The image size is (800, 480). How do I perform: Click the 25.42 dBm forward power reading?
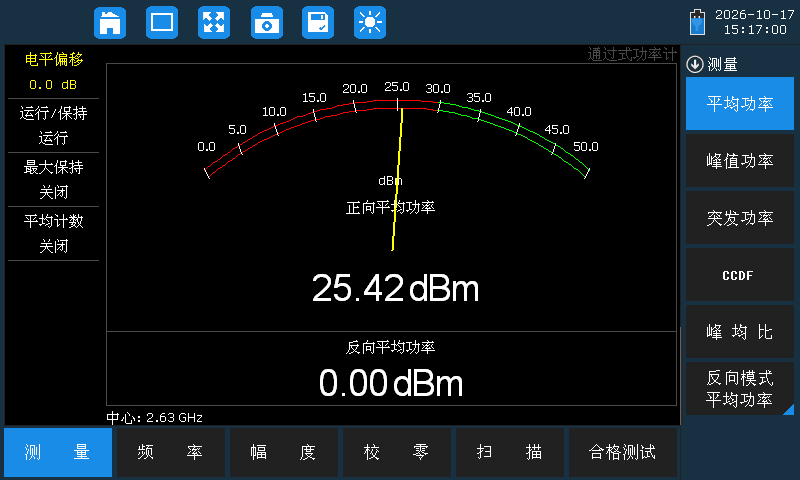[x=395, y=288]
